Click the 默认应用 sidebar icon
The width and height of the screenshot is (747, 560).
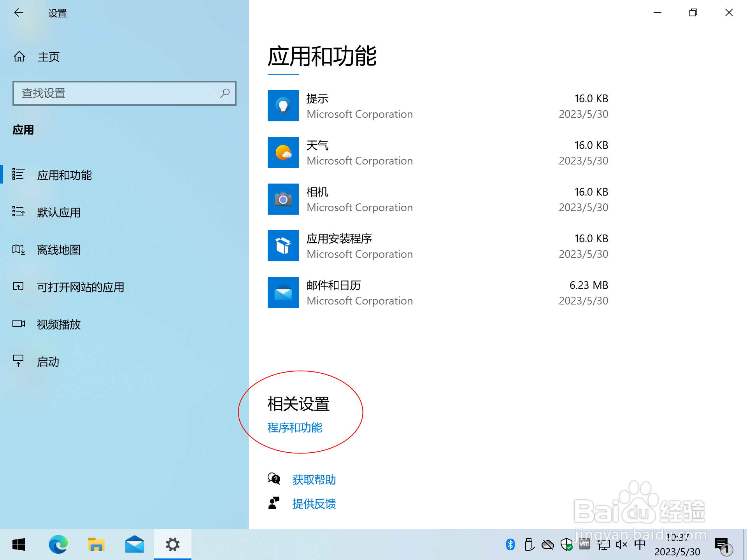pyautogui.click(x=18, y=212)
